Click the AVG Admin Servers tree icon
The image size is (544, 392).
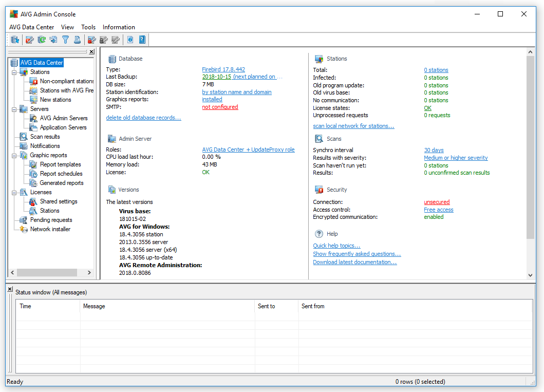pos(33,118)
